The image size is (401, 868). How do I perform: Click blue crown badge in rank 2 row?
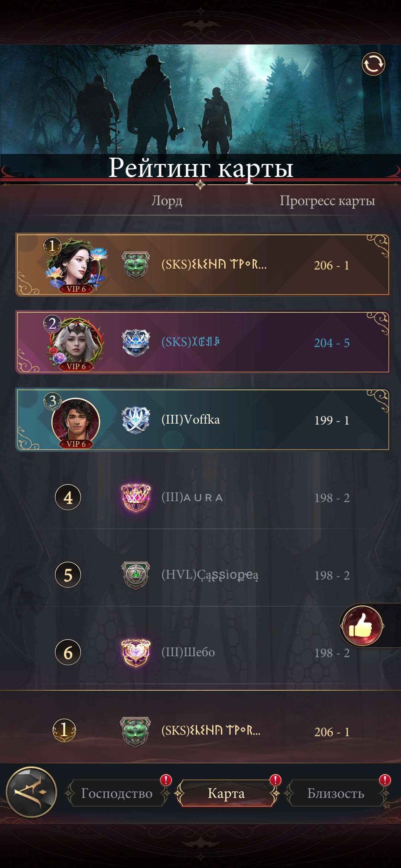click(x=136, y=343)
